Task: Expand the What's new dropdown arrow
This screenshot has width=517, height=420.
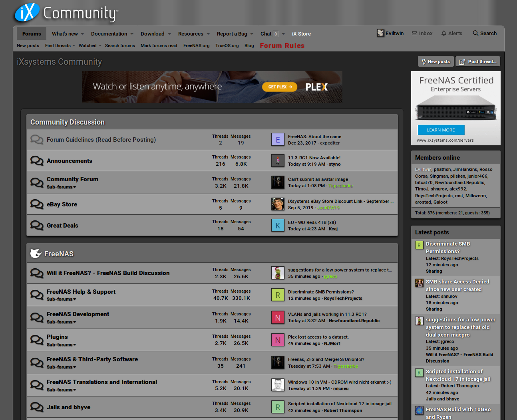Action: click(83, 34)
